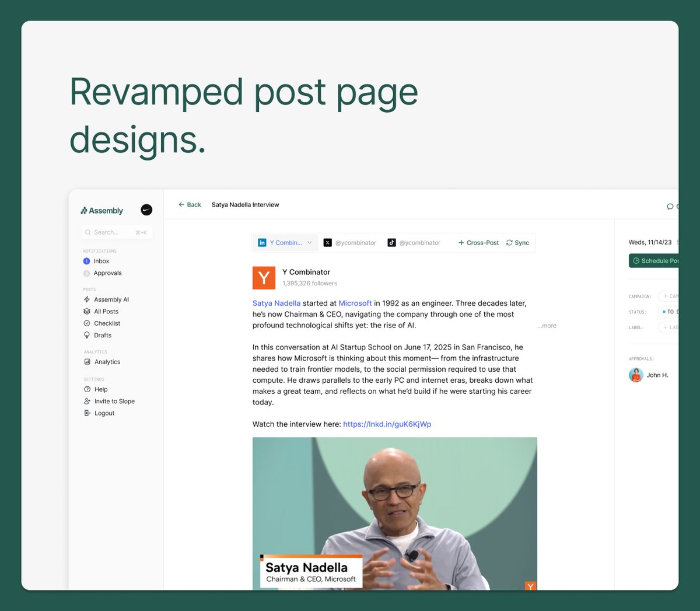This screenshot has width=700, height=611.
Task: Go to Inbox notifications
Action: (x=96, y=261)
